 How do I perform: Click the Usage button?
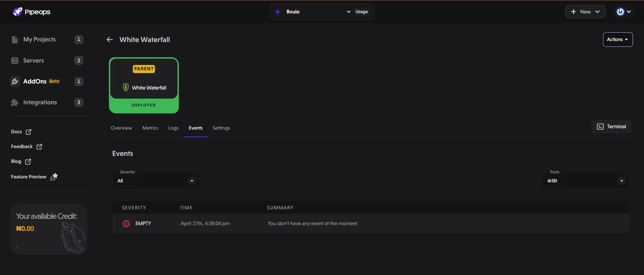(x=362, y=12)
